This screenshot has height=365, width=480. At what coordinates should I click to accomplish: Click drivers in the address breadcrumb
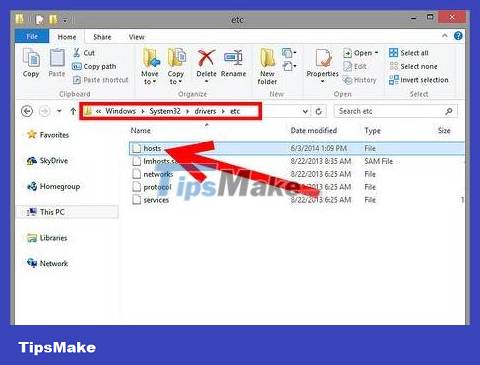coord(205,111)
